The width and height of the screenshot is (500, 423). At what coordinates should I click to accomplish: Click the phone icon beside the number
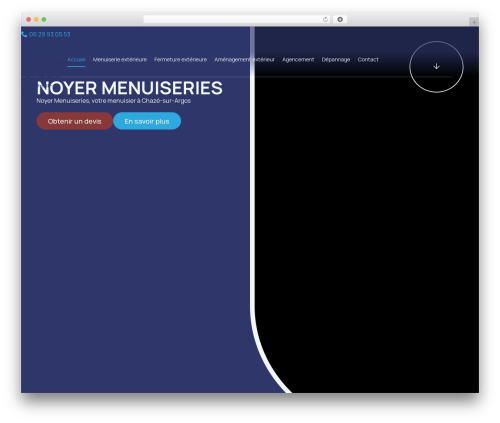(24, 34)
